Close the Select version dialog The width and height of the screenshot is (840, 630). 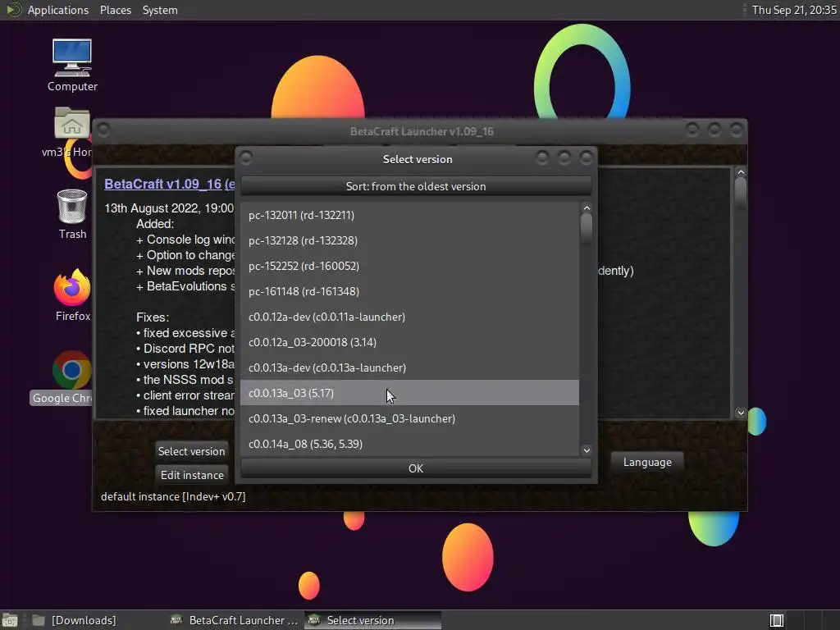point(587,157)
